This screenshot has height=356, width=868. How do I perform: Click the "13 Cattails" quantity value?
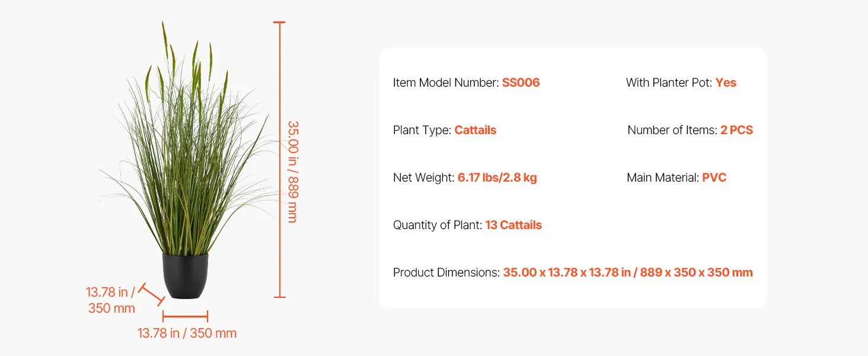pos(513,225)
